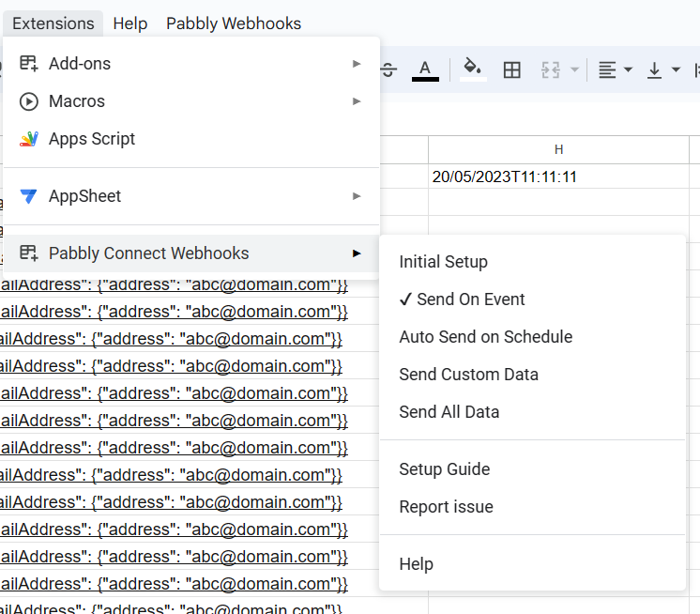Screen dimensions: 700x614
Task: Select Pabbly Connect Webhooks entry
Action: click(191, 253)
